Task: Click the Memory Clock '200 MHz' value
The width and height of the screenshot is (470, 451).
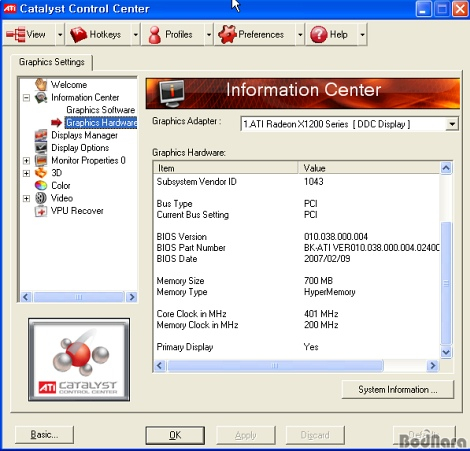Action: (321, 325)
